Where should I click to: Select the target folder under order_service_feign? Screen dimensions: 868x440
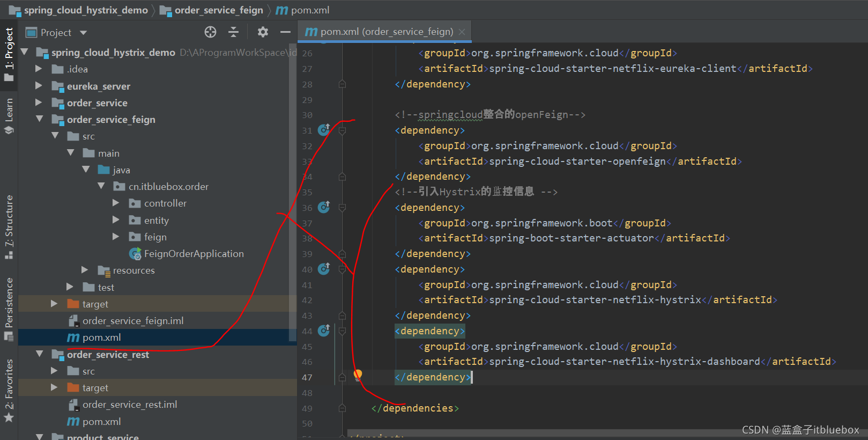coord(88,304)
